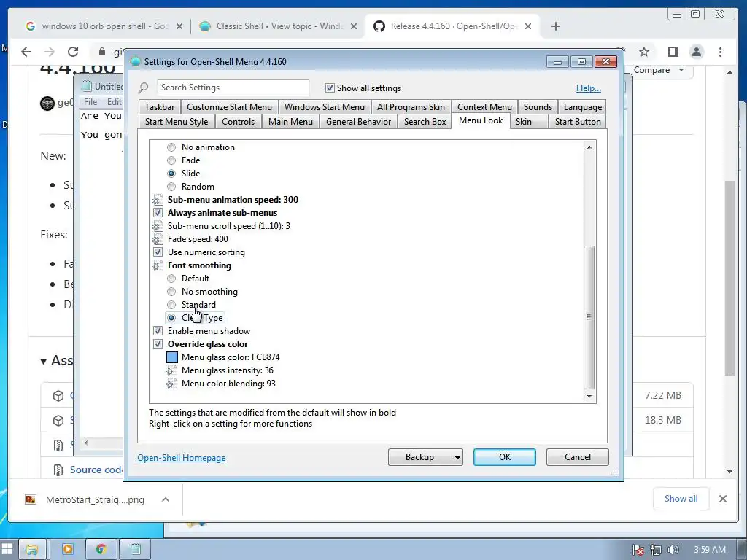Click the network icon in system tray
Screen dimensions: 747x560
[x=656, y=550]
